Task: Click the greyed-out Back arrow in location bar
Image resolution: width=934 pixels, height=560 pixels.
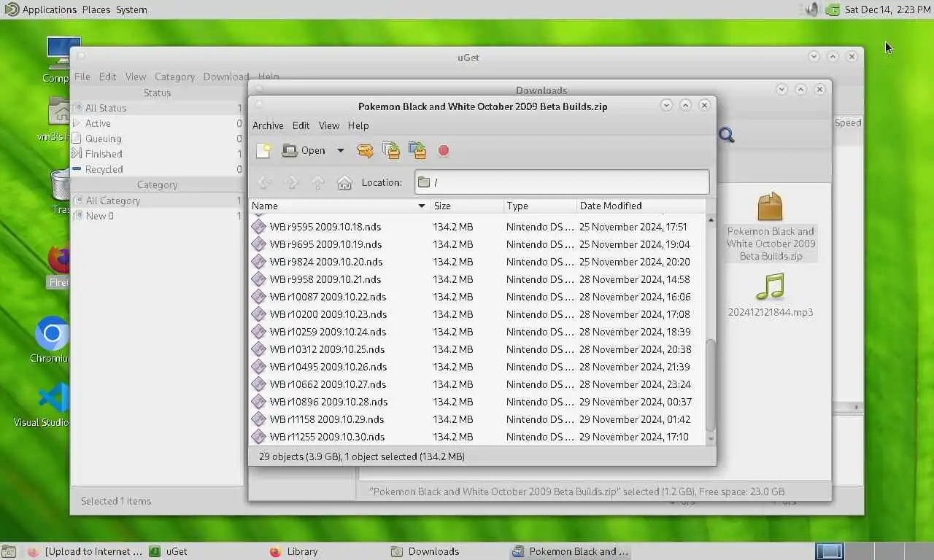Action: tap(264, 182)
